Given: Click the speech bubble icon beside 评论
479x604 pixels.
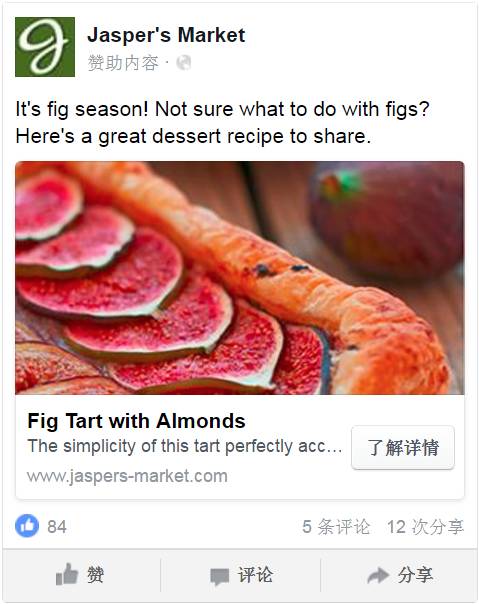Looking at the screenshot, I should (x=219, y=576).
